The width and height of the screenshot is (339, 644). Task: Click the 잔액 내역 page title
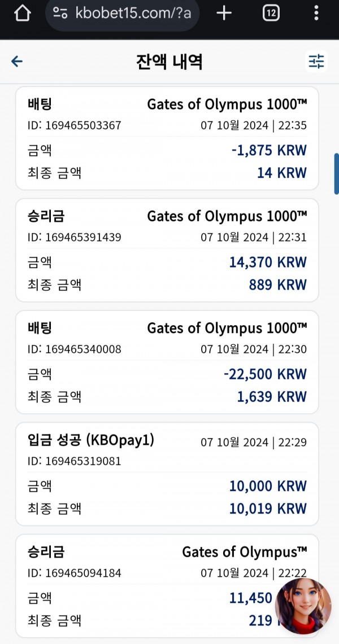click(x=169, y=62)
